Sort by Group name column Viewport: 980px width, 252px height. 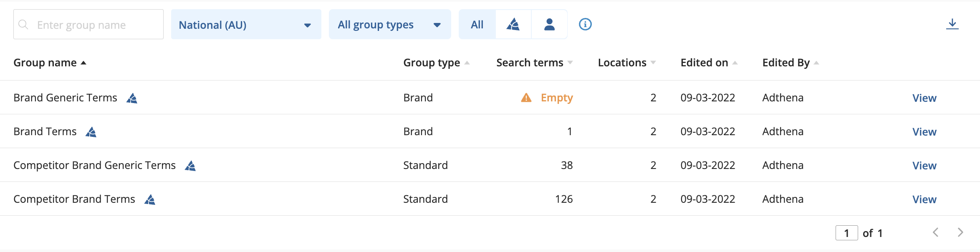pyautogui.click(x=50, y=63)
